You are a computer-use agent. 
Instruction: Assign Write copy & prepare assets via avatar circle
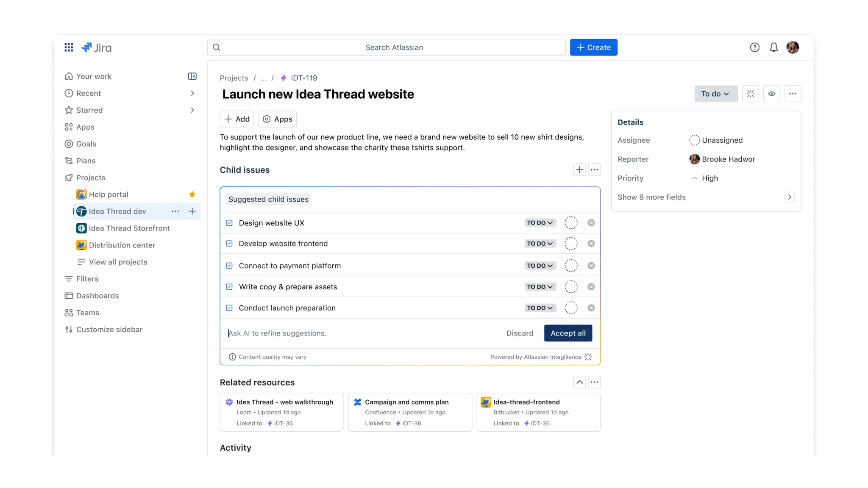point(571,287)
